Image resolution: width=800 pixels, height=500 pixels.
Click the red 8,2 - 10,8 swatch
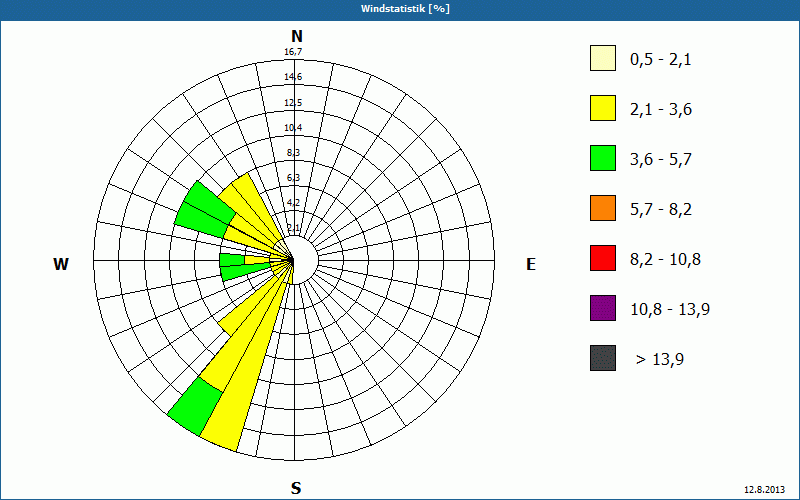[603, 258]
